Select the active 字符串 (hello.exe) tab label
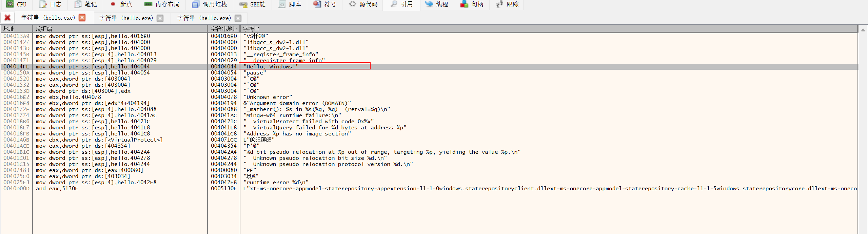This screenshot has width=868, height=234. click(x=48, y=18)
